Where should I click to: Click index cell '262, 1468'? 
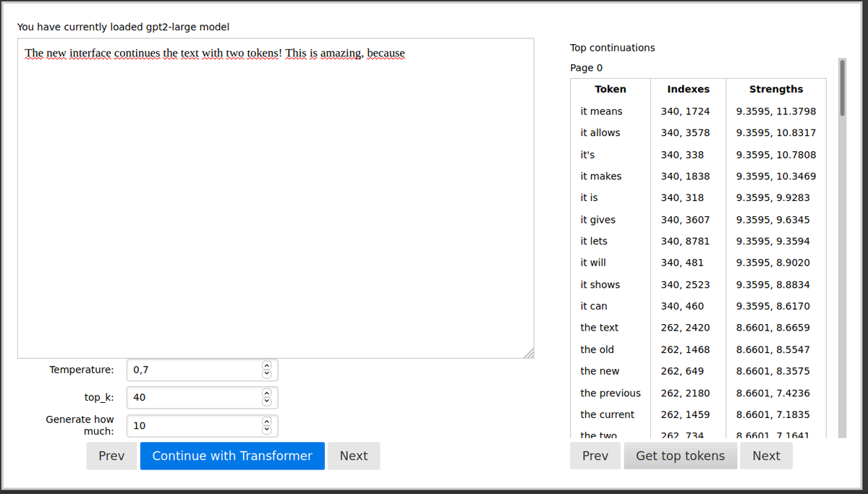[x=688, y=349]
